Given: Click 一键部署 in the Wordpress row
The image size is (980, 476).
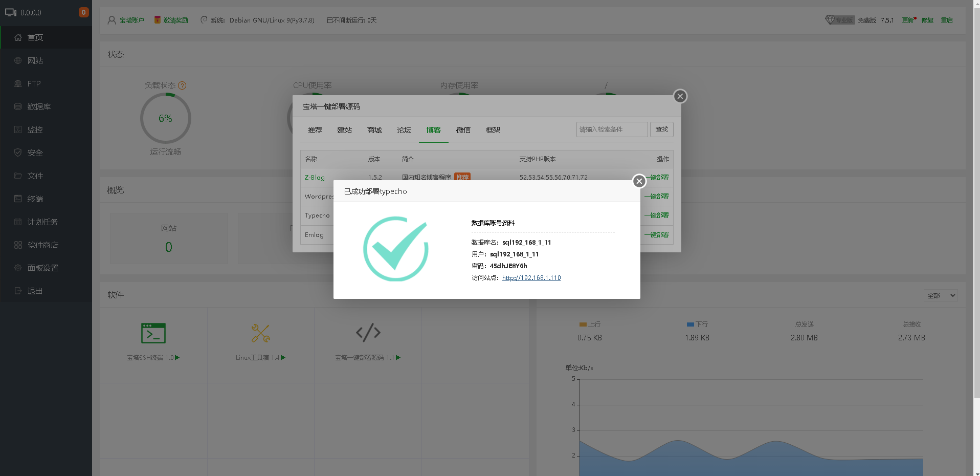Looking at the screenshot, I should pos(657,197).
